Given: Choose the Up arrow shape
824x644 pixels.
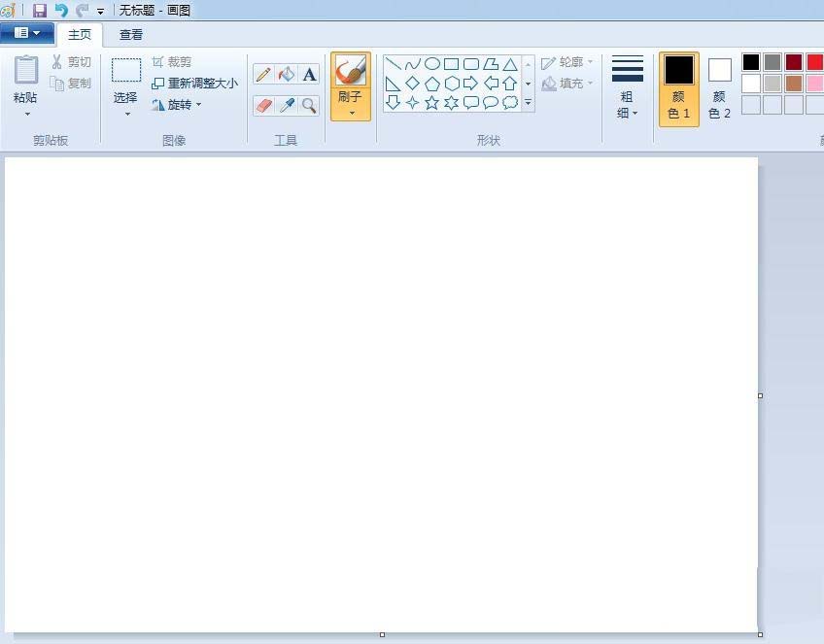Looking at the screenshot, I should tap(510, 84).
